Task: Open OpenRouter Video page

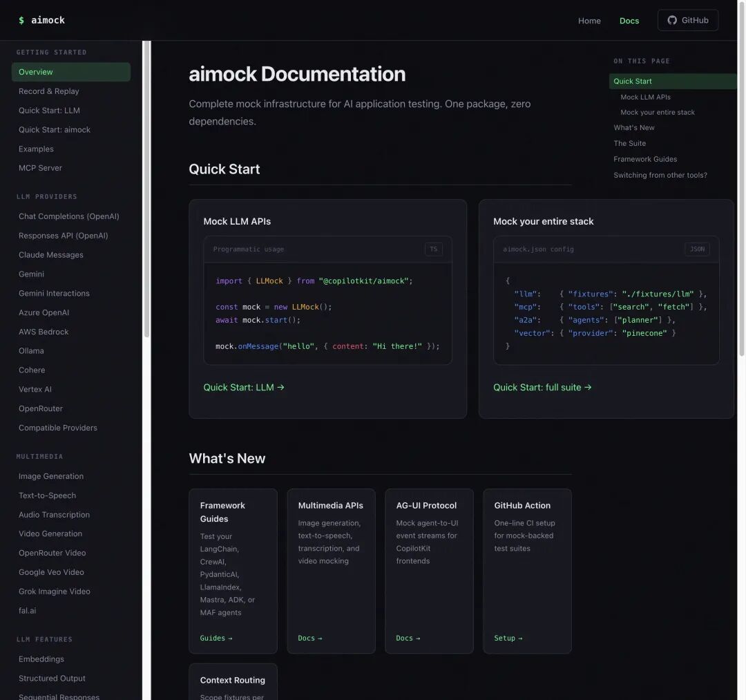Action: pyautogui.click(x=71, y=553)
